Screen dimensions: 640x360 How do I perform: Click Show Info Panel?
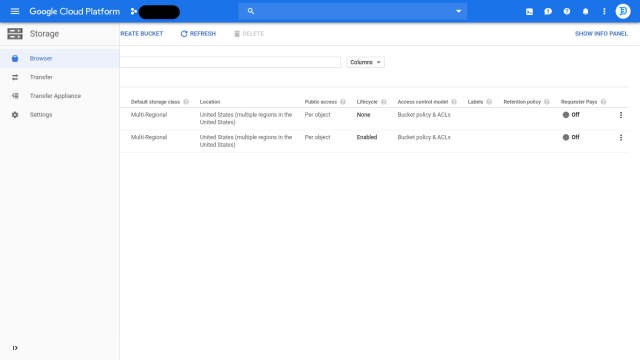tap(601, 34)
